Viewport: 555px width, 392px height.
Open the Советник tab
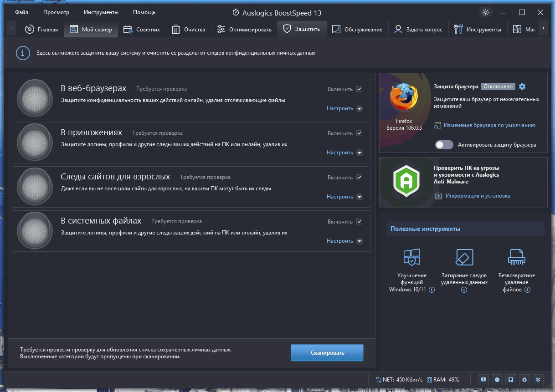click(x=142, y=30)
